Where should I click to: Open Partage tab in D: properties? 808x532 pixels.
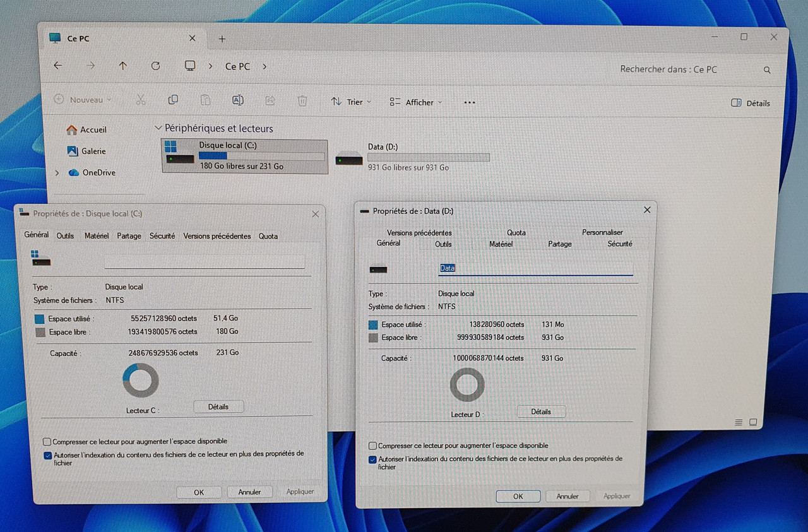pyautogui.click(x=560, y=244)
